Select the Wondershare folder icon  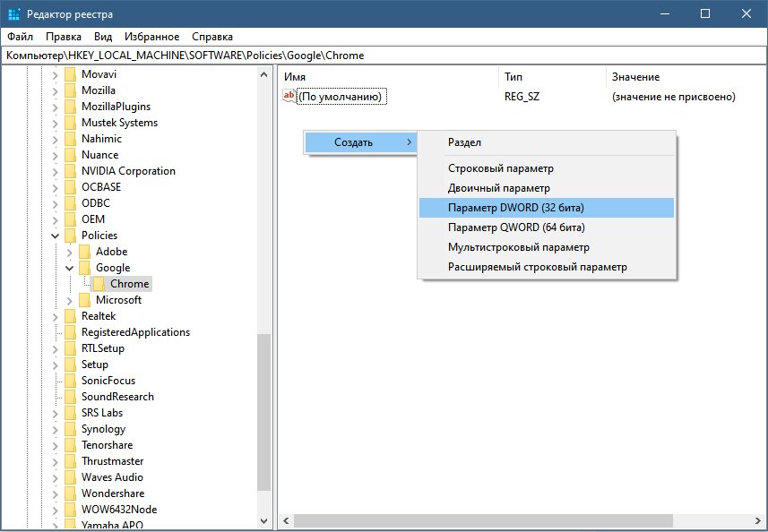coord(71,494)
